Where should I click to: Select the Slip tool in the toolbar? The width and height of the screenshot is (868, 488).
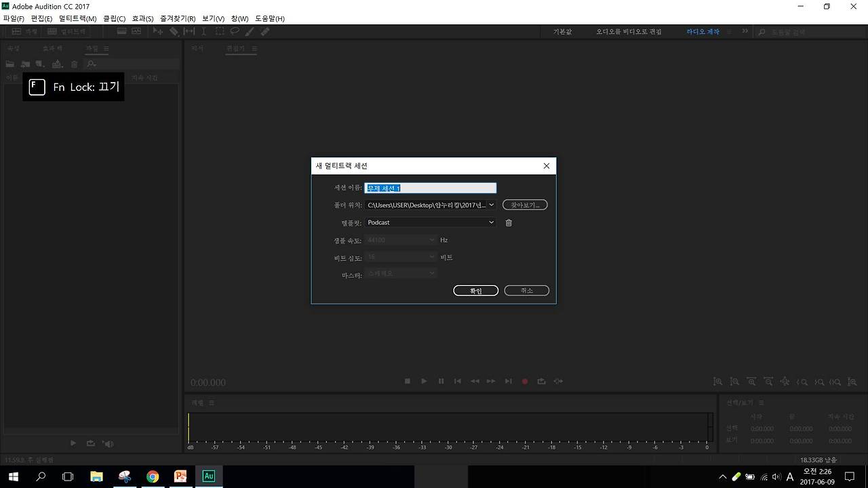(x=189, y=31)
